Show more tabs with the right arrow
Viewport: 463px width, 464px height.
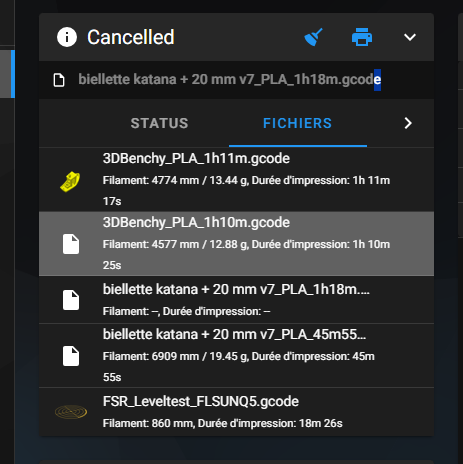click(x=408, y=123)
